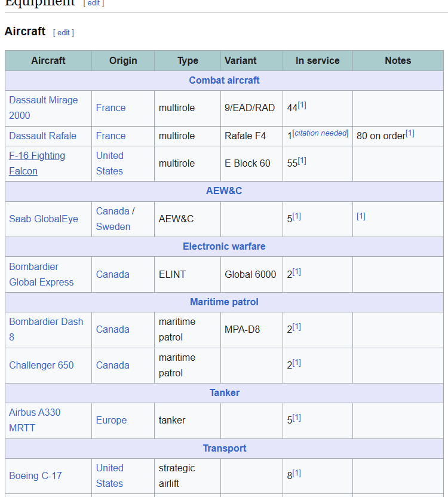448x497 pixels.
Task: Click France origin link in Rafale row
Action: tap(111, 136)
